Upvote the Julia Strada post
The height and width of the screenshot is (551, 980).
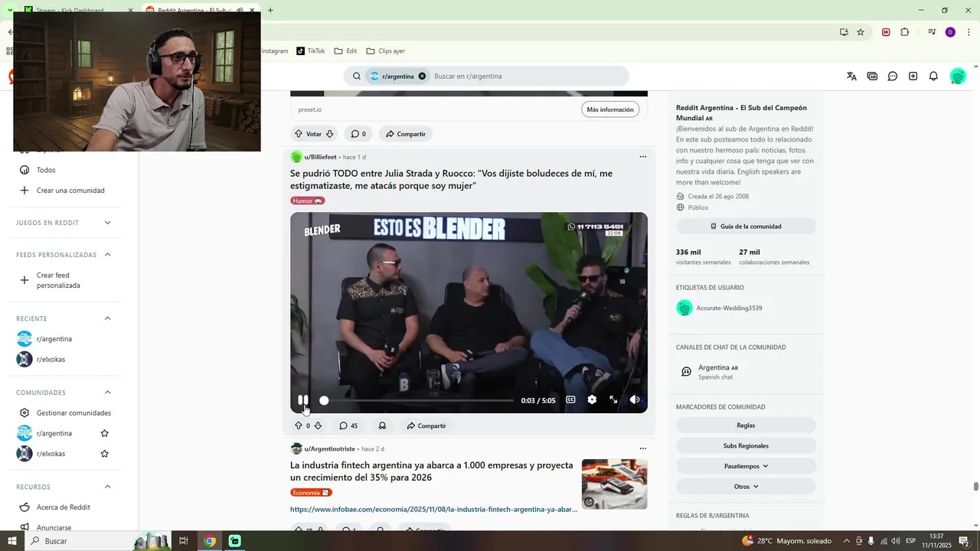(x=299, y=425)
